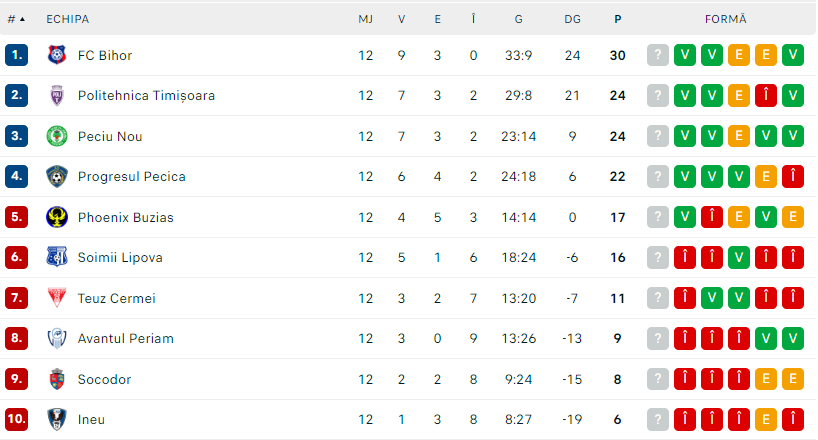Click the FC Bihor club crest

(x=56, y=55)
